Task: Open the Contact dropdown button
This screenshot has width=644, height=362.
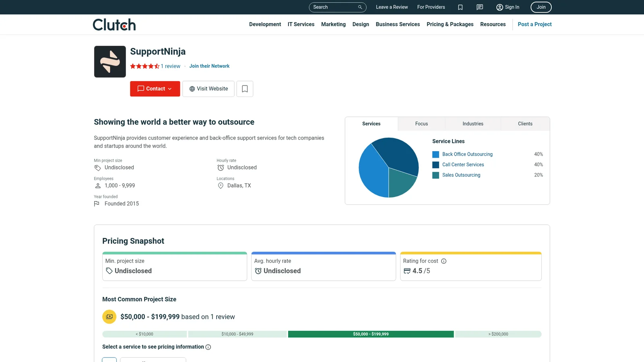Action: (155, 89)
